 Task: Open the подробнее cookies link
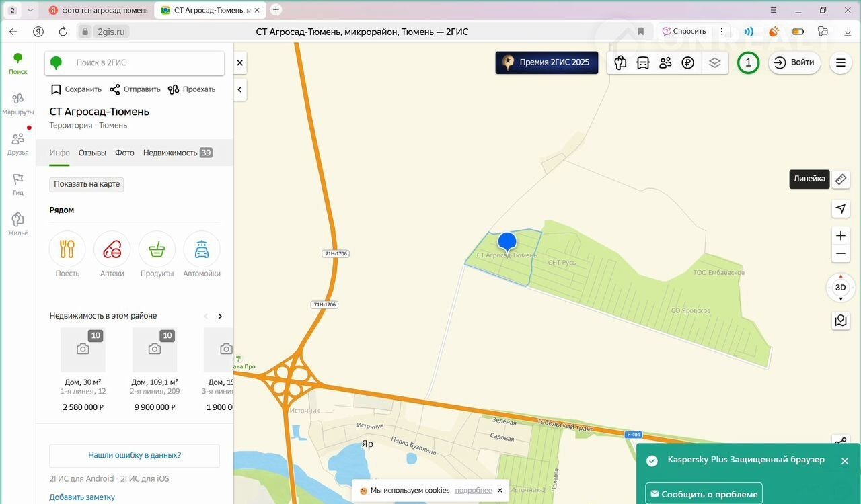click(473, 491)
